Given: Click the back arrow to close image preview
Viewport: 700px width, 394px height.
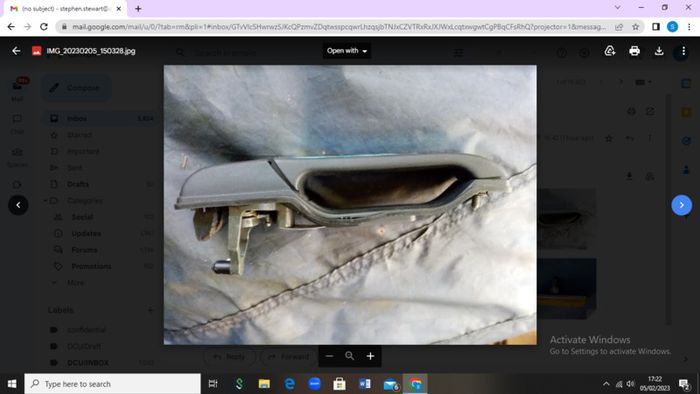Looking at the screenshot, I should [x=16, y=51].
